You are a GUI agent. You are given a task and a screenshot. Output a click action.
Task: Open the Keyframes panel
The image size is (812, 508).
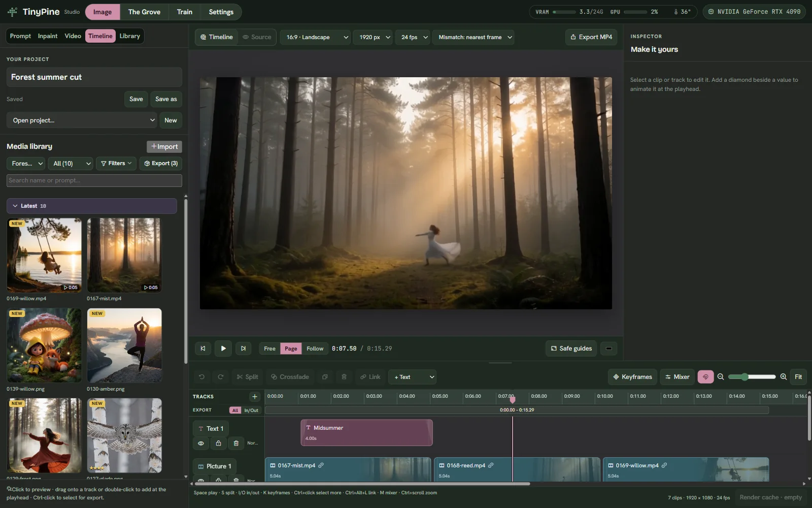tap(632, 377)
